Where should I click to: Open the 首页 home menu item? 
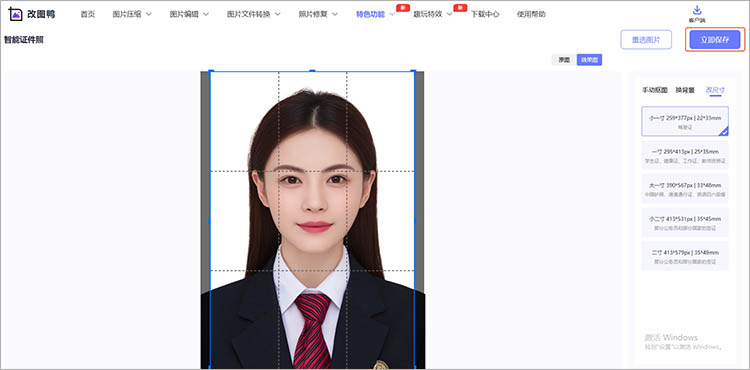(88, 14)
